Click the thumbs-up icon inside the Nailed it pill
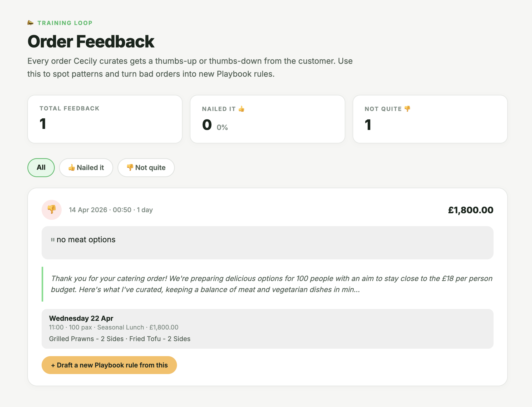 coord(71,167)
